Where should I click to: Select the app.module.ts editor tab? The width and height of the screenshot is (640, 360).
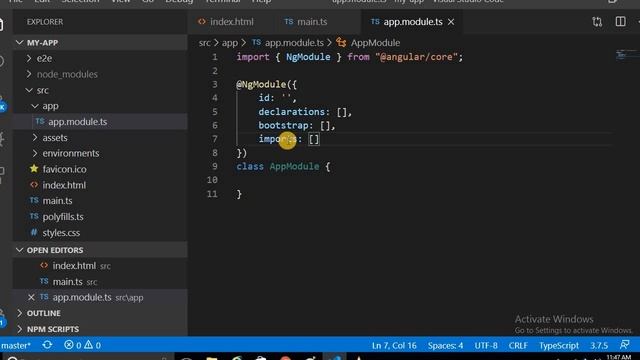(x=412, y=22)
